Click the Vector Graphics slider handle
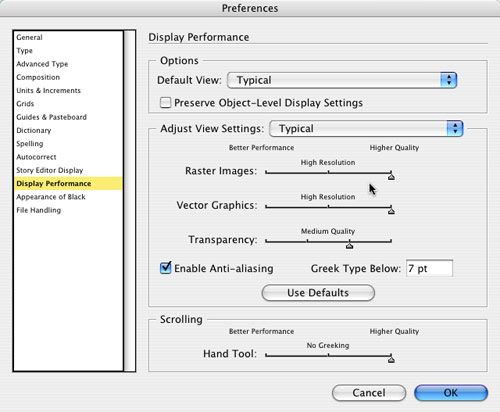Screen dimensions: 500x412 tap(391, 211)
